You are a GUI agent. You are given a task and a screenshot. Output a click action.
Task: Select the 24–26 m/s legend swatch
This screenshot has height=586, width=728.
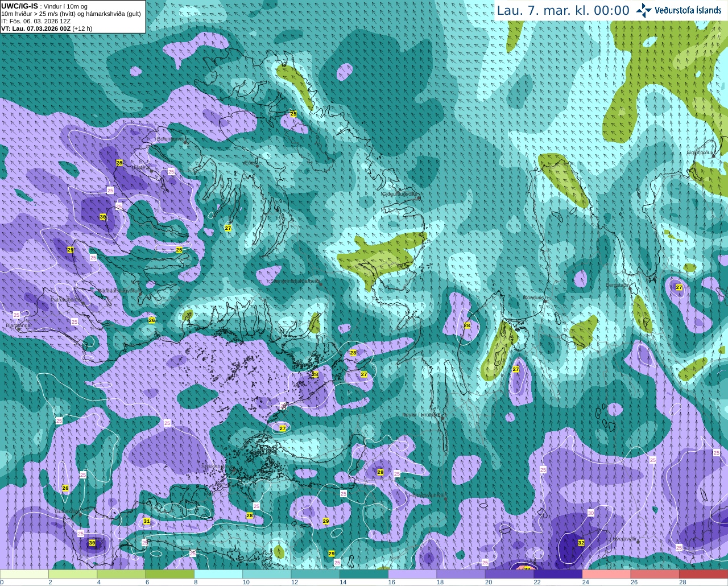pyautogui.click(x=607, y=574)
